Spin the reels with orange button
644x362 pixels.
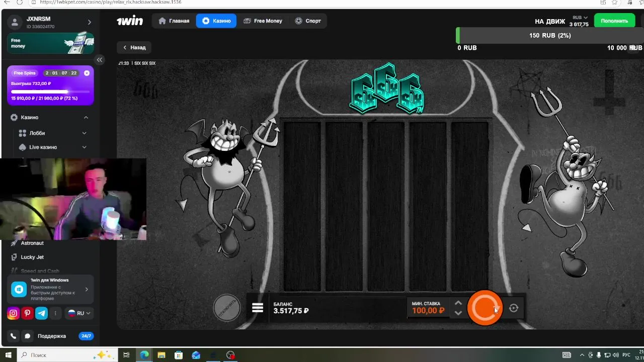point(485,308)
